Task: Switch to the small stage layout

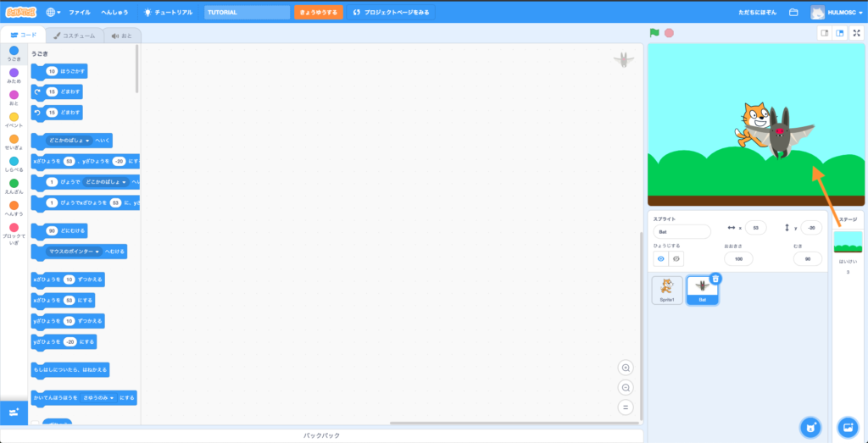Action: [824, 33]
